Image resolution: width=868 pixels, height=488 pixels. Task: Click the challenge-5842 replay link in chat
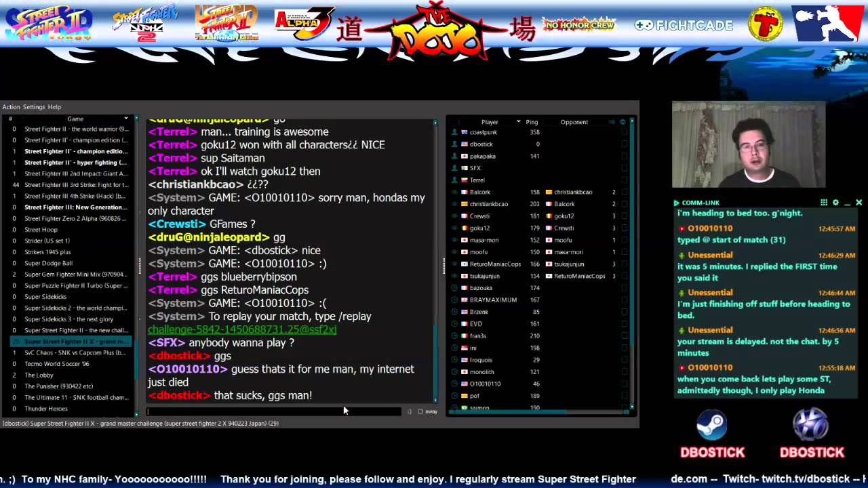242,329
